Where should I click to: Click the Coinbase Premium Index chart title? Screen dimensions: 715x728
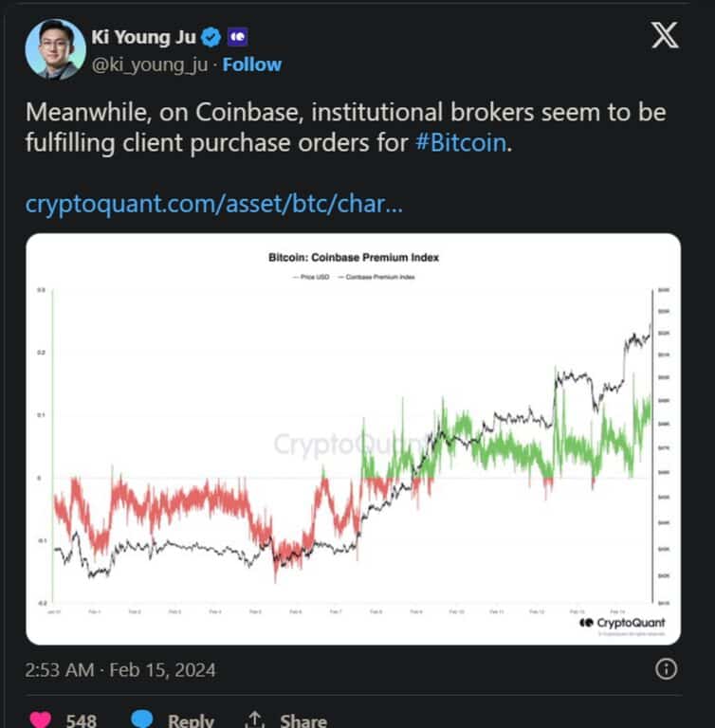pos(354,257)
